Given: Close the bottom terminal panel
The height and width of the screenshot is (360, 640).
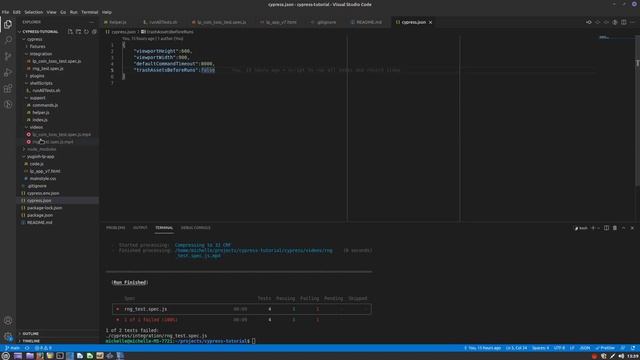Looking at the screenshot, I should (x=632, y=228).
